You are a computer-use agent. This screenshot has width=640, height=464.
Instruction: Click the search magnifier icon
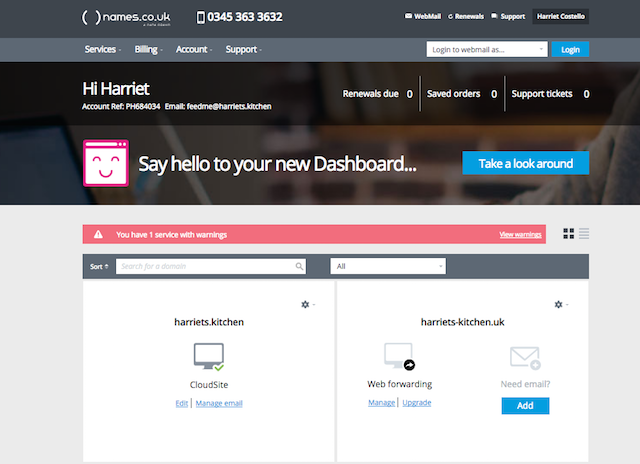pyautogui.click(x=299, y=266)
